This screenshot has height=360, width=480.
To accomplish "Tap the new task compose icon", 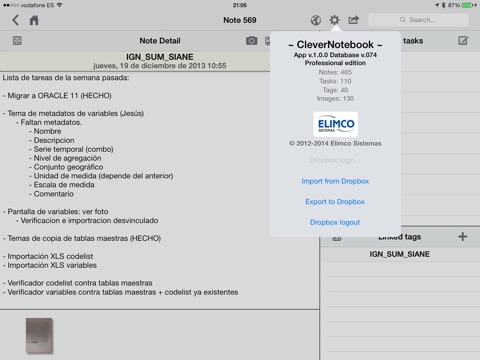I will click(463, 41).
